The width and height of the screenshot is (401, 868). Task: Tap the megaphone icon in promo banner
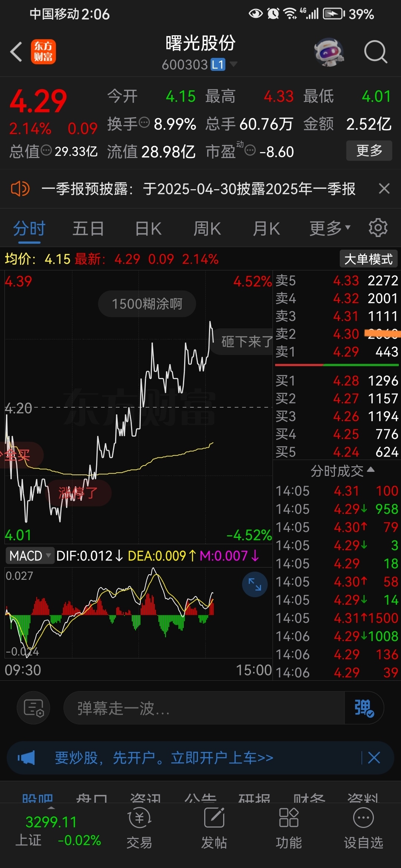26,758
